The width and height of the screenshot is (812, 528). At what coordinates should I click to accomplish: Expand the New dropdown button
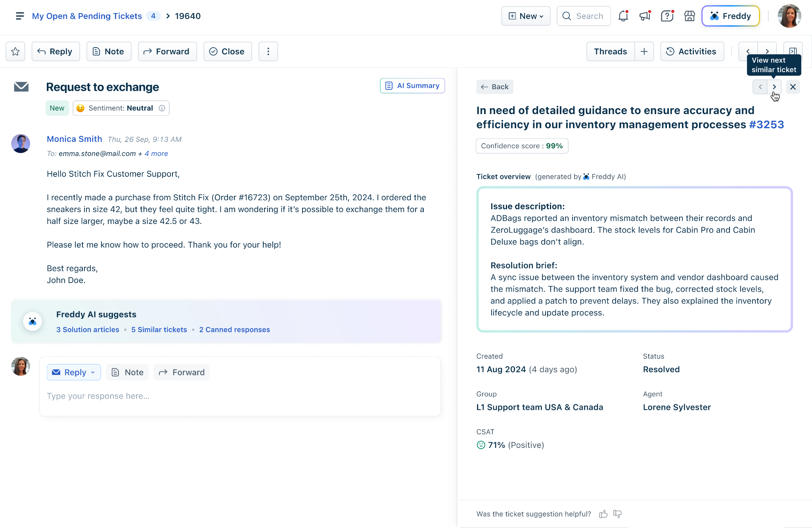pyautogui.click(x=526, y=16)
